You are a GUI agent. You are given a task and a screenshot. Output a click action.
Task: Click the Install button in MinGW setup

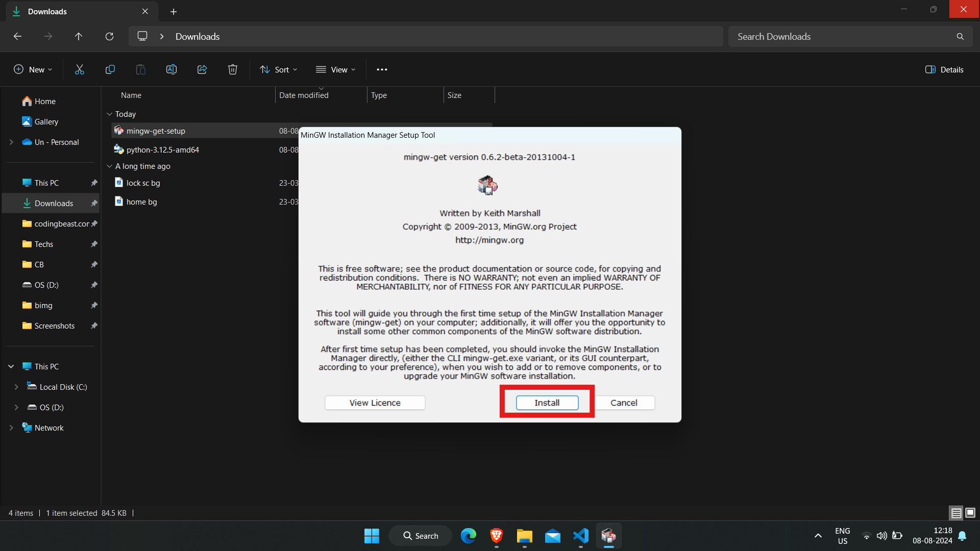(x=547, y=403)
